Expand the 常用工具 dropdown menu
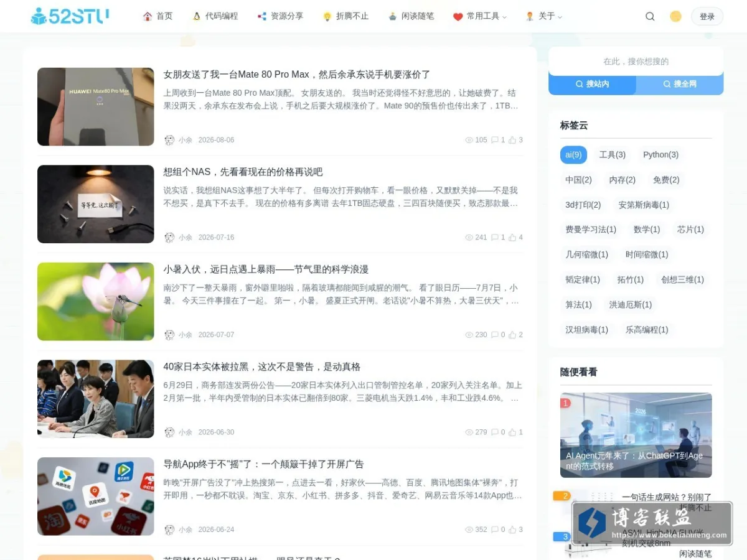 (x=479, y=16)
